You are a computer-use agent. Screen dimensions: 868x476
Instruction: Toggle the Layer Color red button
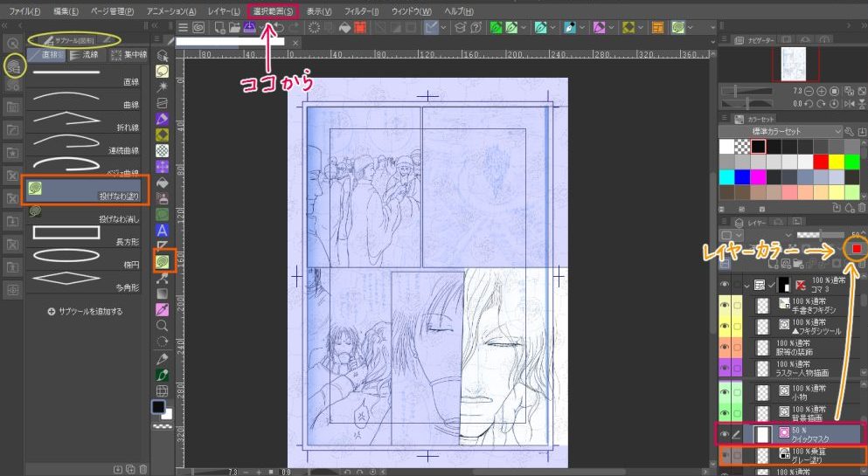point(857,248)
